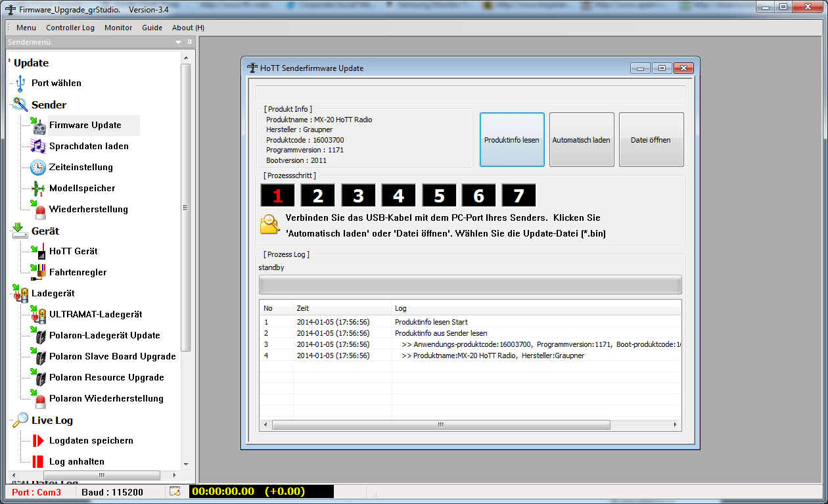Click the Log column header

pos(536,308)
